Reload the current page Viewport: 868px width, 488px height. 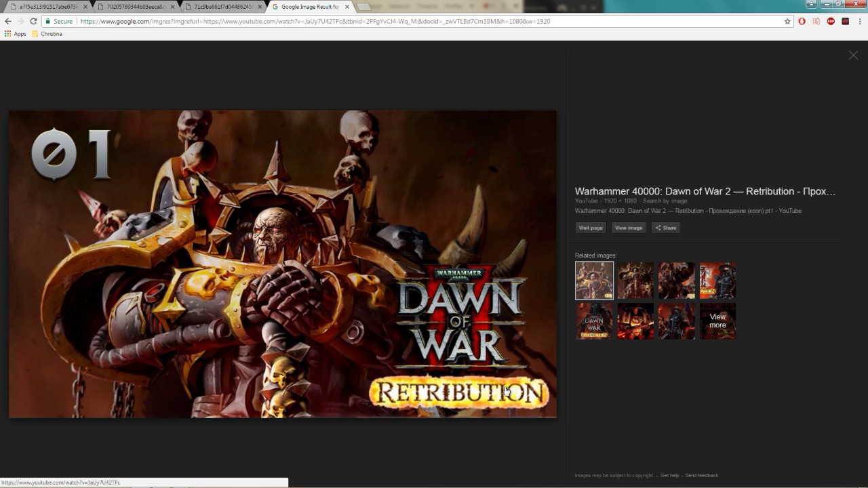pos(33,21)
